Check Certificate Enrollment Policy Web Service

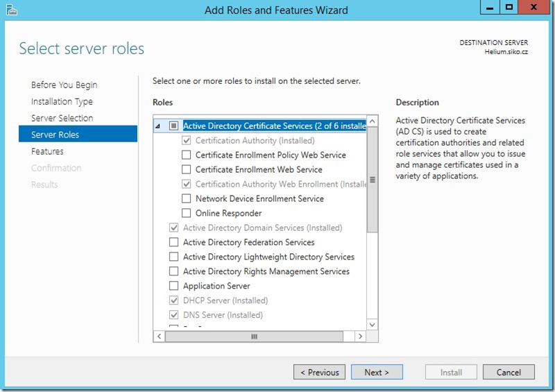tap(186, 155)
